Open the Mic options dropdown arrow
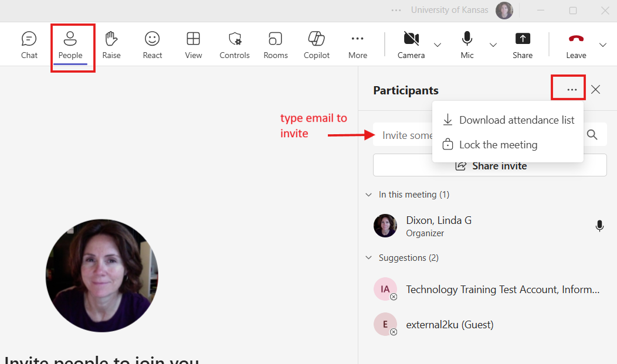Viewport: 617px width, 364px height. tap(493, 45)
